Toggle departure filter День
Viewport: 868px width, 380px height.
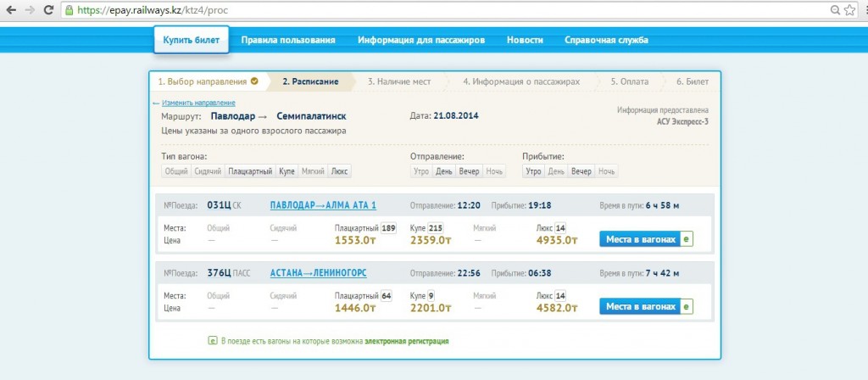[444, 171]
